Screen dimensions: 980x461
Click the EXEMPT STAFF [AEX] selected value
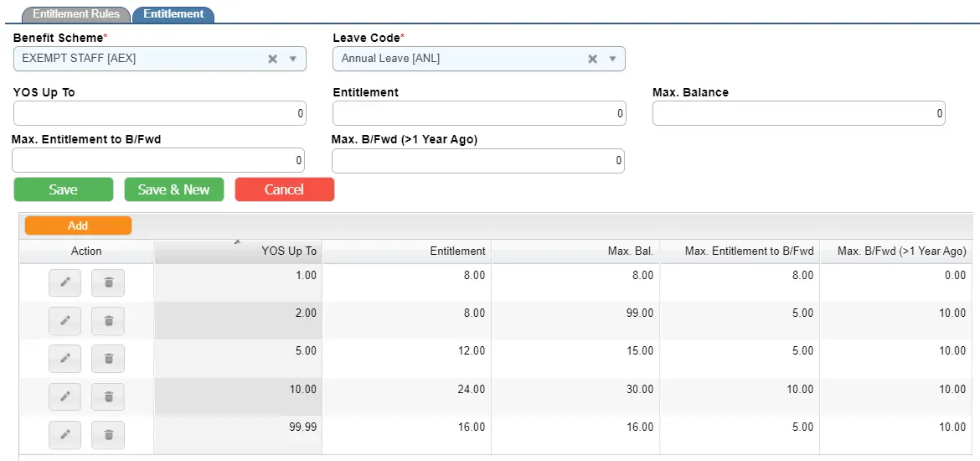(x=79, y=59)
